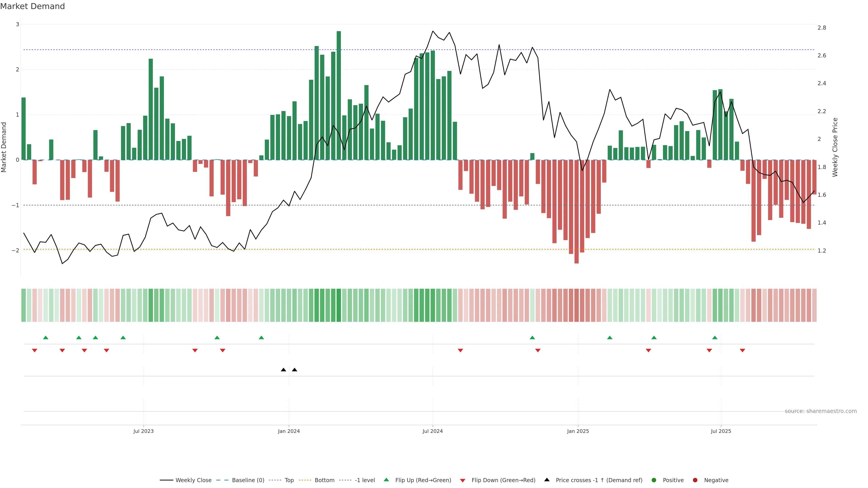
Task: Click Flip Down red triangle legend icon
Action: coord(463,481)
